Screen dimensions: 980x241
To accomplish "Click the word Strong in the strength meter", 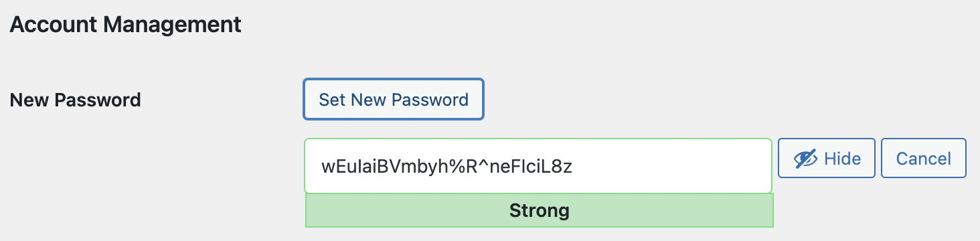I will [x=540, y=211].
